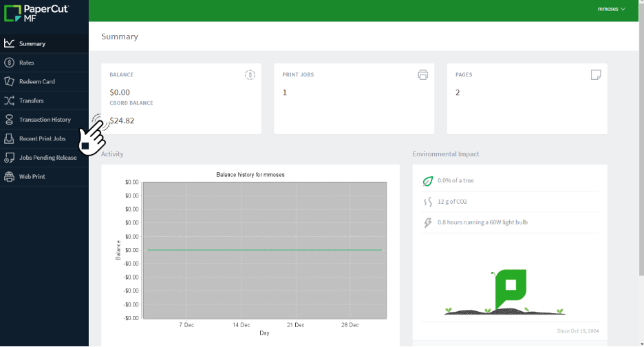Click the printer icon in Print Jobs card
The image size is (644, 347).
coord(422,74)
